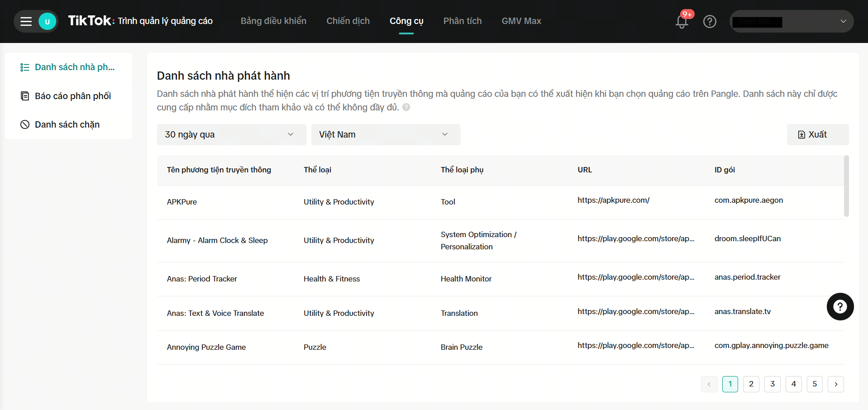Open the GMV Max tab

click(521, 21)
